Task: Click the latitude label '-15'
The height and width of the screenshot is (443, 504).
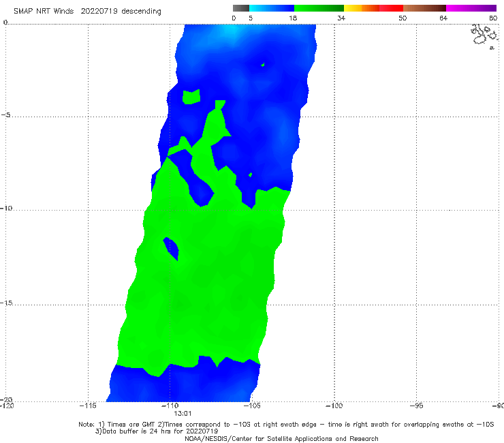Action: point(5,303)
